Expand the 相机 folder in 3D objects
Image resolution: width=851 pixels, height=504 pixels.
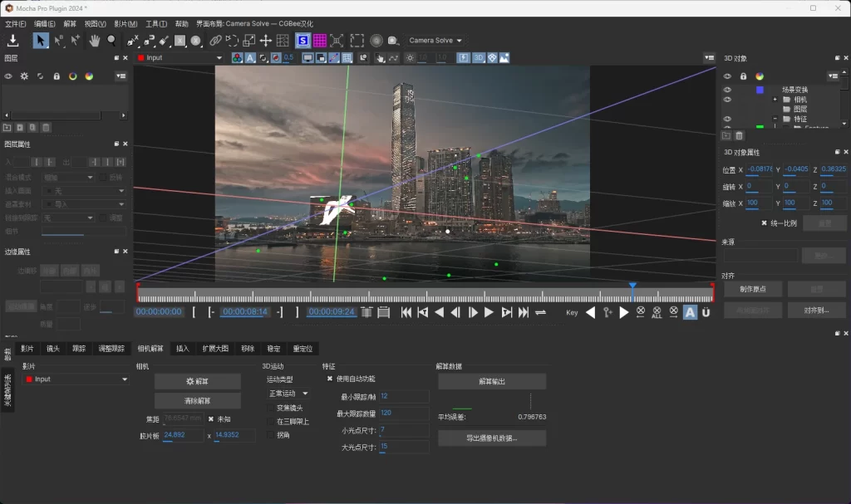coord(775,100)
